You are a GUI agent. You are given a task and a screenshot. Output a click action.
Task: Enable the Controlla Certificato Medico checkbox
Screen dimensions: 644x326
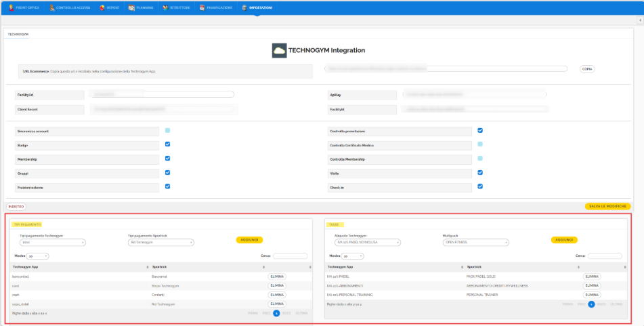point(480,144)
